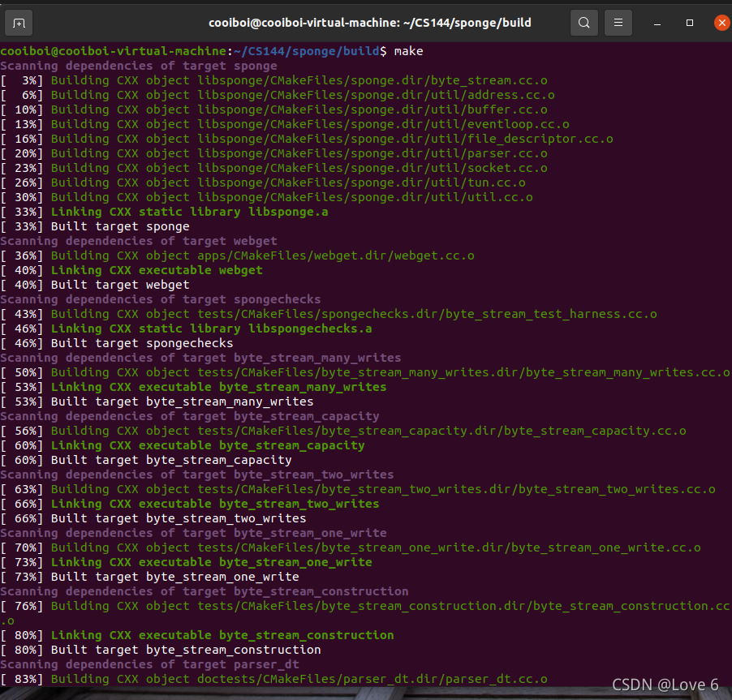The image size is (732, 700).
Task: Open the terminal hamburger menu
Action: (x=618, y=23)
